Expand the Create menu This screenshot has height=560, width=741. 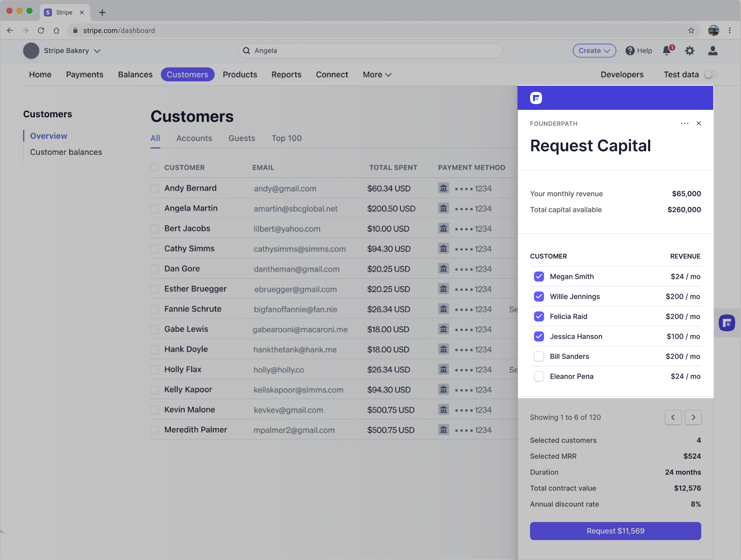(x=594, y=50)
